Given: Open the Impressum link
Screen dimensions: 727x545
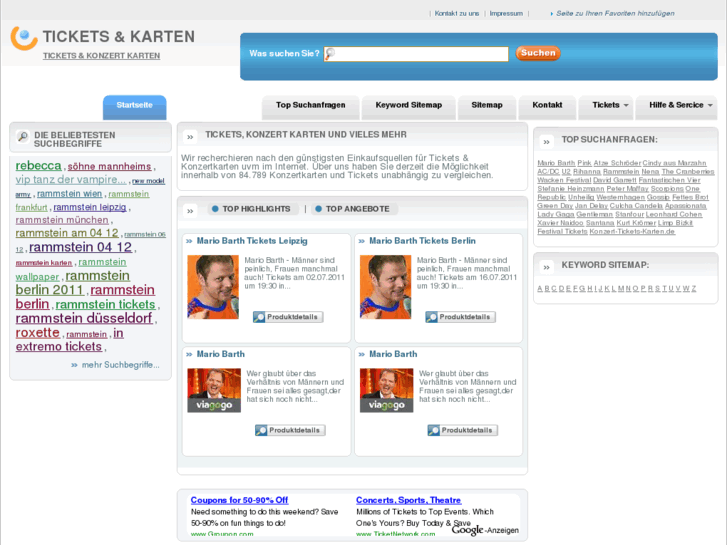Looking at the screenshot, I should tap(506, 14).
